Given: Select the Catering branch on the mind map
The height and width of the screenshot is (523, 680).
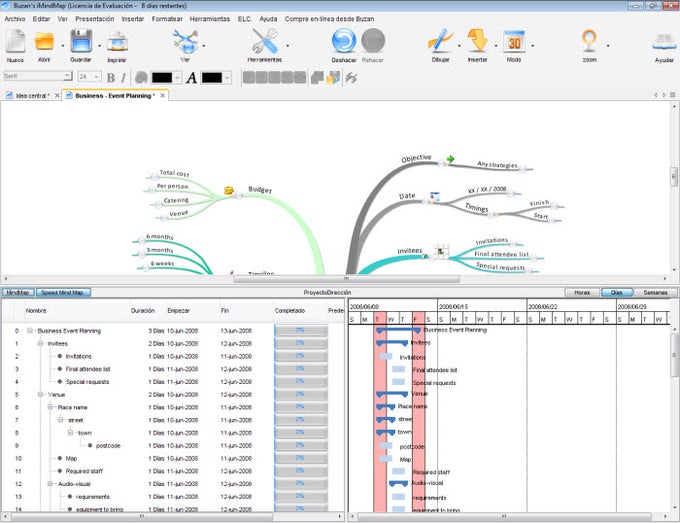Looking at the screenshot, I should [176, 200].
